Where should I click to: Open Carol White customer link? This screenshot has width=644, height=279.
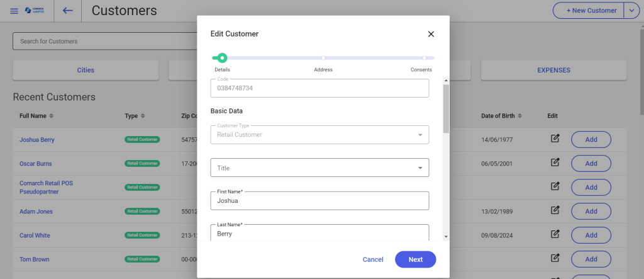tap(35, 236)
